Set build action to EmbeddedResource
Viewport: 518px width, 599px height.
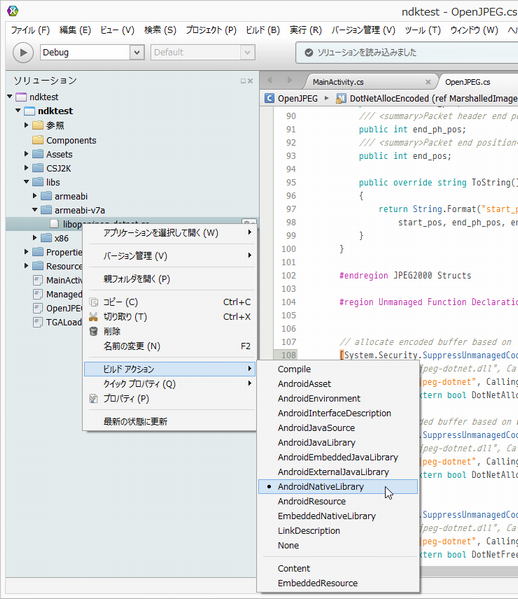338,583
